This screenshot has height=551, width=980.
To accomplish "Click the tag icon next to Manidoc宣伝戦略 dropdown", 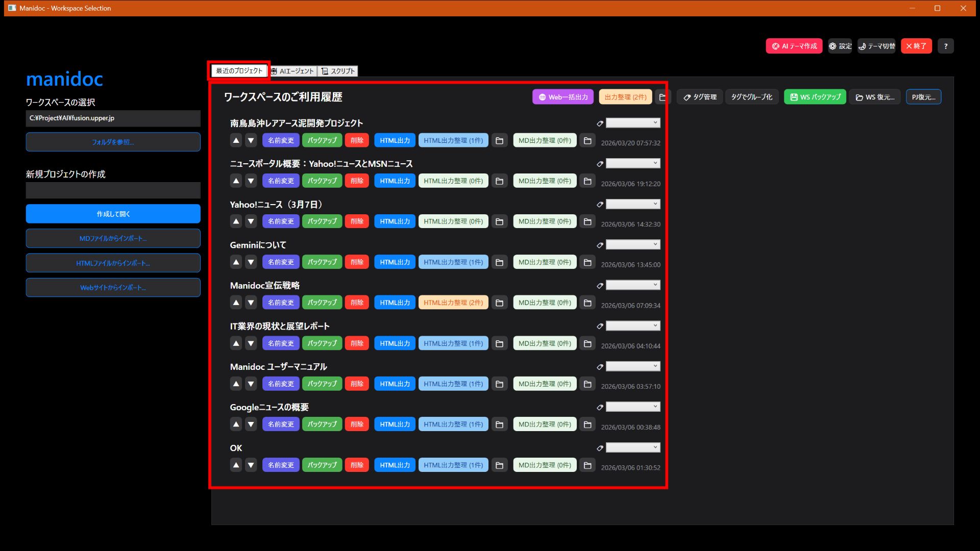I will click(600, 285).
